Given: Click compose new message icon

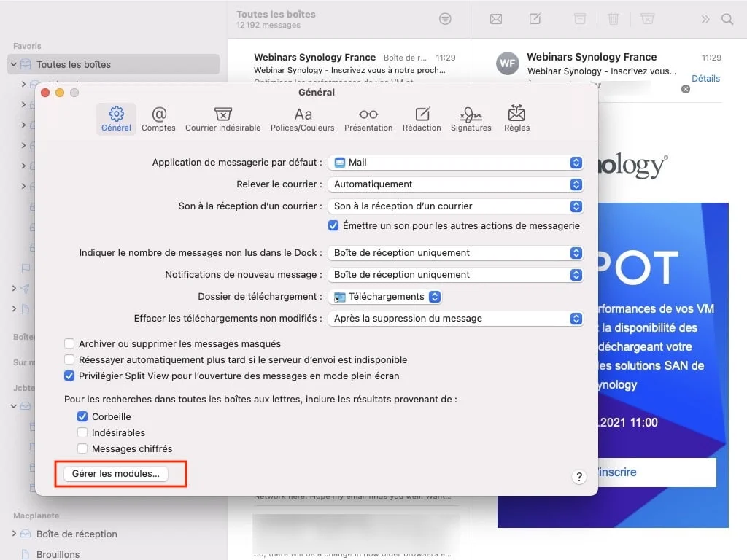Looking at the screenshot, I should coord(535,19).
